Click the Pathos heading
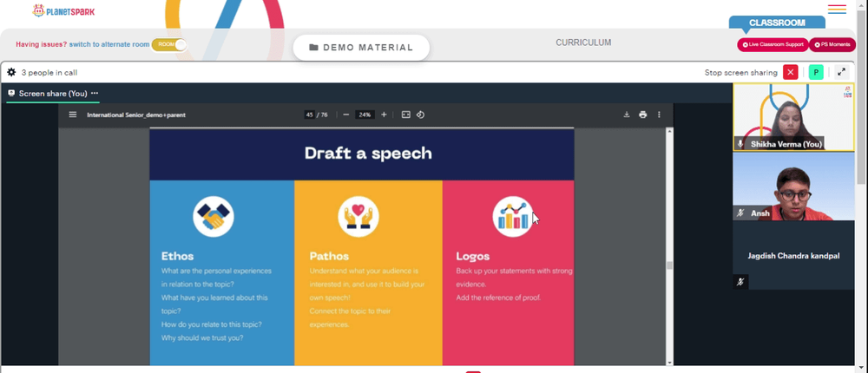 pyautogui.click(x=329, y=256)
